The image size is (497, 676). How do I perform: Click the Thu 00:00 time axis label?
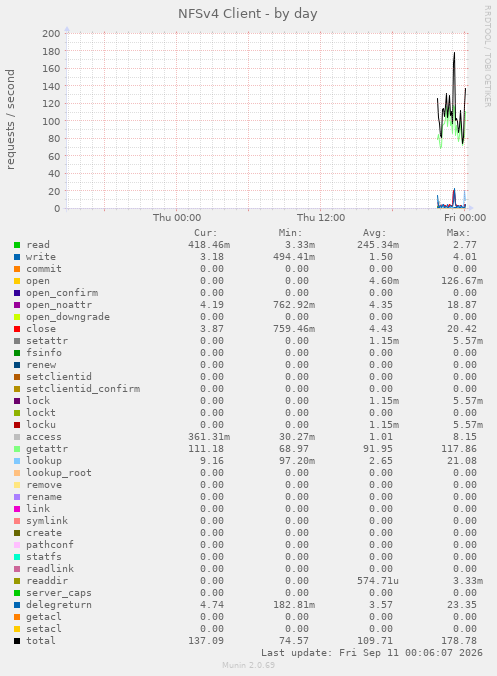point(177,218)
